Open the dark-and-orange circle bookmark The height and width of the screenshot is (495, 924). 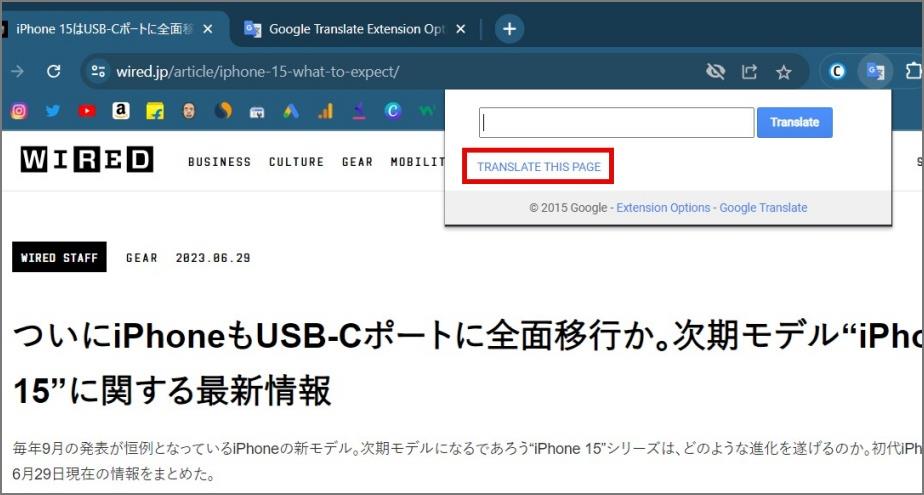(223, 111)
